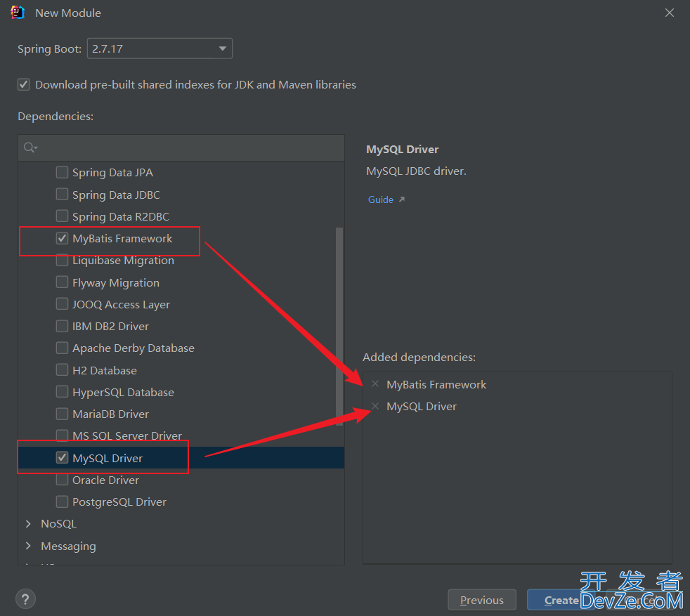Remove MyBatis Framework from added dependencies
This screenshot has height=616, width=690.
tap(375, 384)
